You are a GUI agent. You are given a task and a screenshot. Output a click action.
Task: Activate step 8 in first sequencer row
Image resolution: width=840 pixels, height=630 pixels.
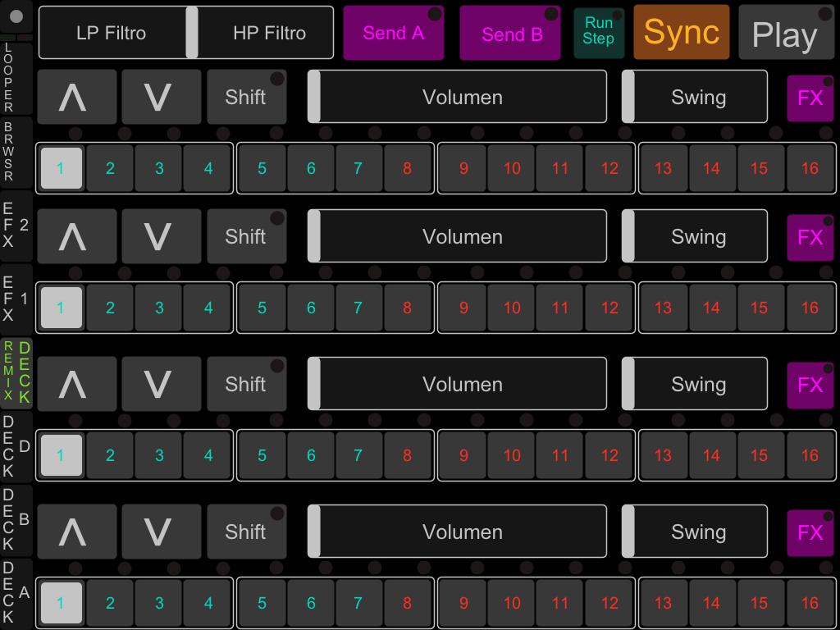point(408,168)
